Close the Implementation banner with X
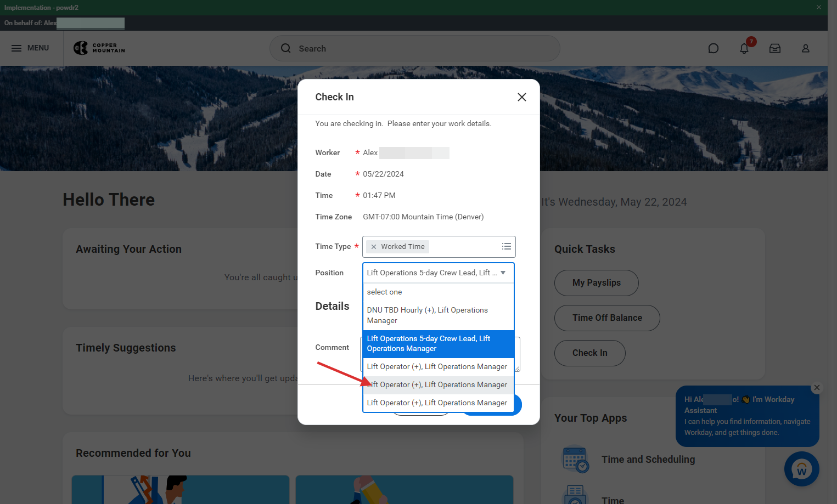 point(819,7)
